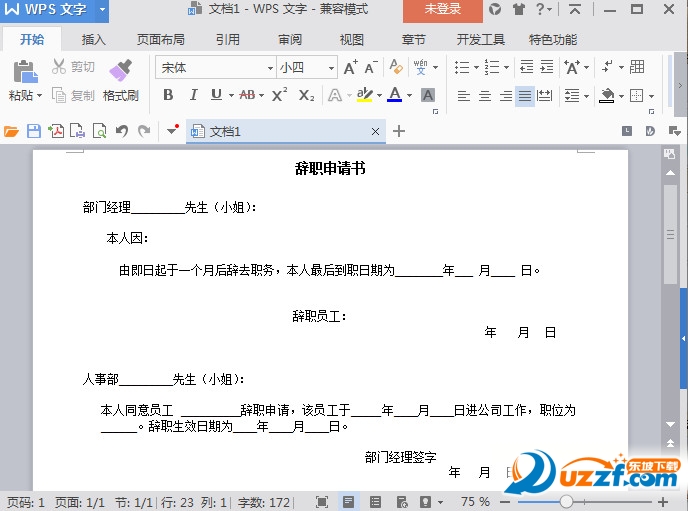Open file with folder icon

click(11, 131)
